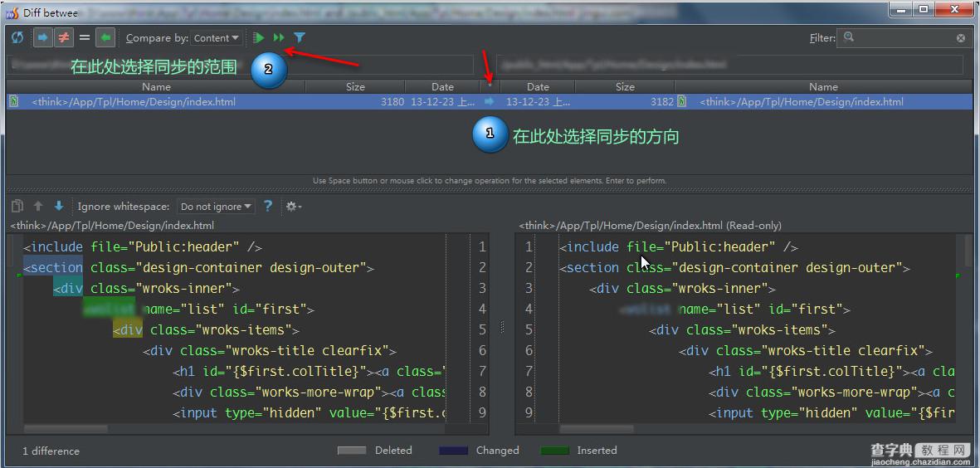Click the application icon in title bar
980x468 pixels.
pyautogui.click(x=12, y=12)
